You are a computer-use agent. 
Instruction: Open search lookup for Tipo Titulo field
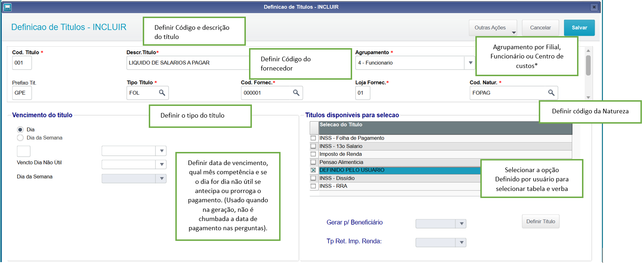(162, 93)
